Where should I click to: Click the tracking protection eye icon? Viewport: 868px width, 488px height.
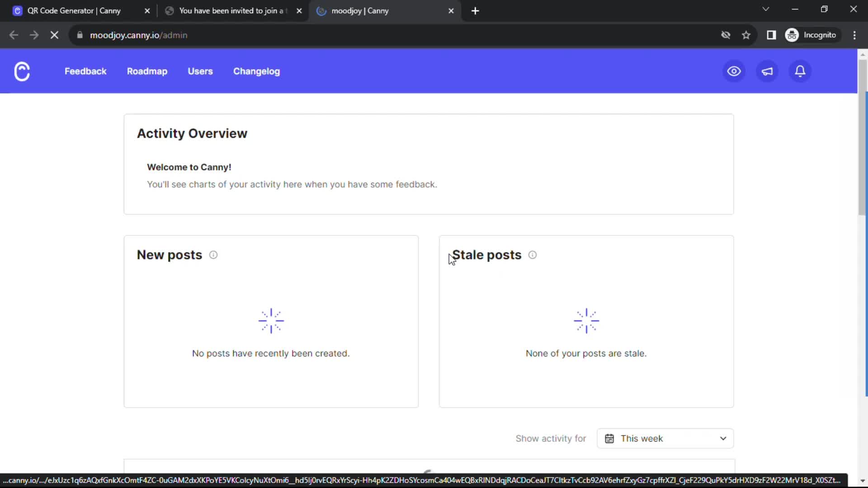[x=726, y=35]
